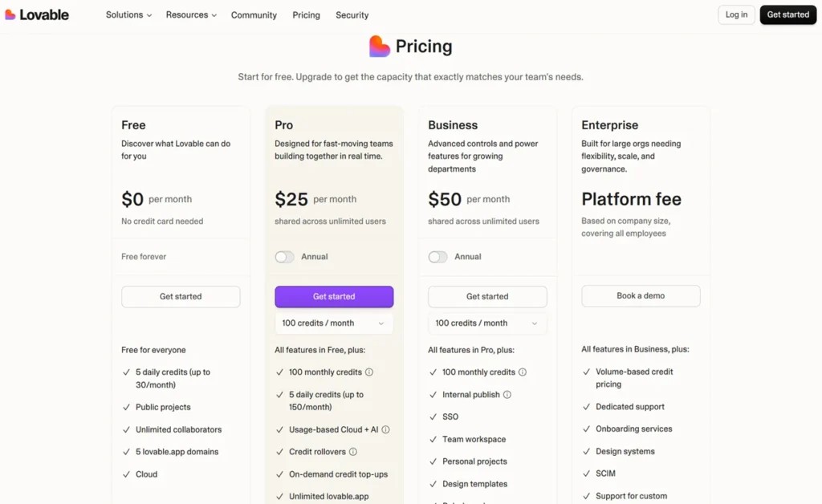Select Security in the navigation bar

352,14
